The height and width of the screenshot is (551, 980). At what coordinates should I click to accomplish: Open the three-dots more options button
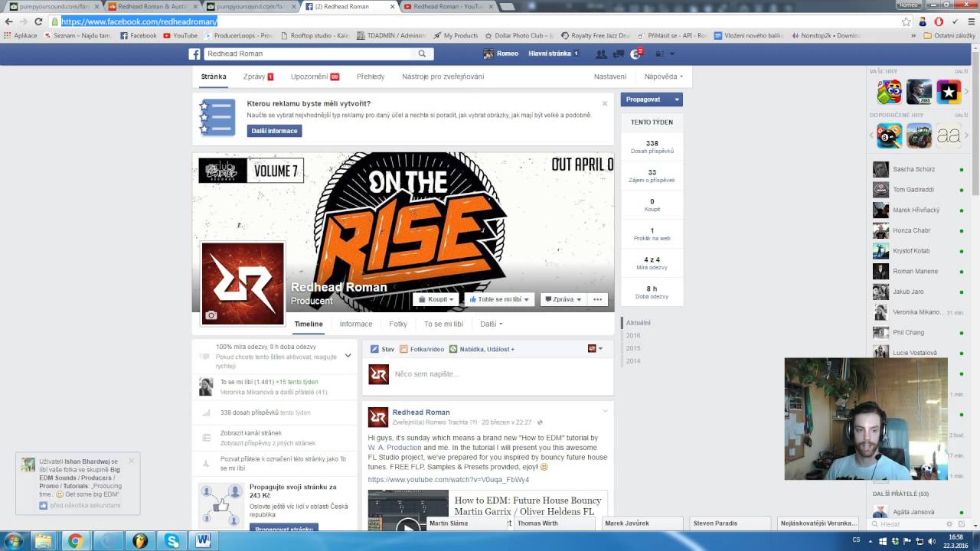598,299
